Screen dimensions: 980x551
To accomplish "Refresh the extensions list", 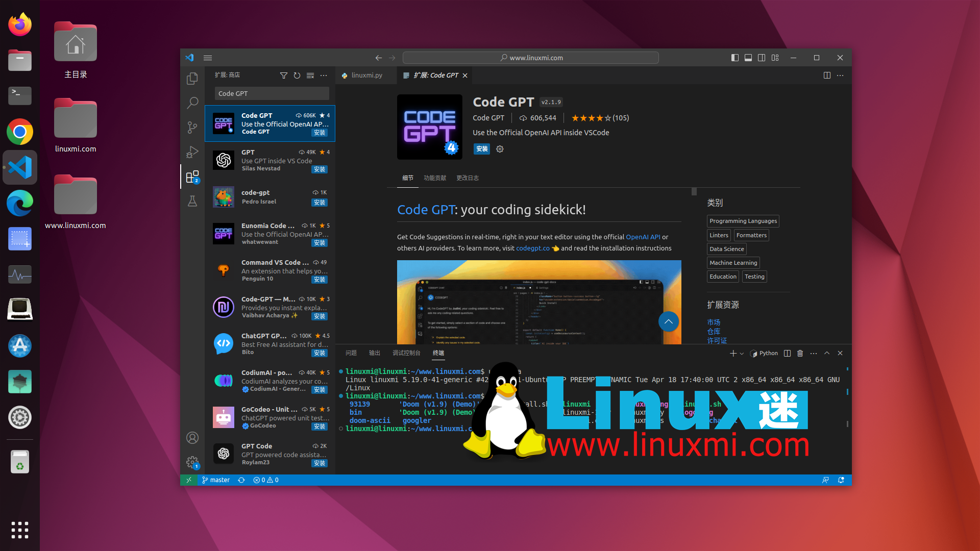I will 297,76.
